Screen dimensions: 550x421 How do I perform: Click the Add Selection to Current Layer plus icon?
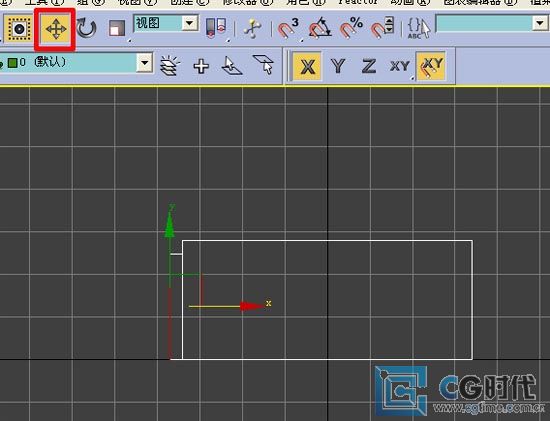point(201,66)
